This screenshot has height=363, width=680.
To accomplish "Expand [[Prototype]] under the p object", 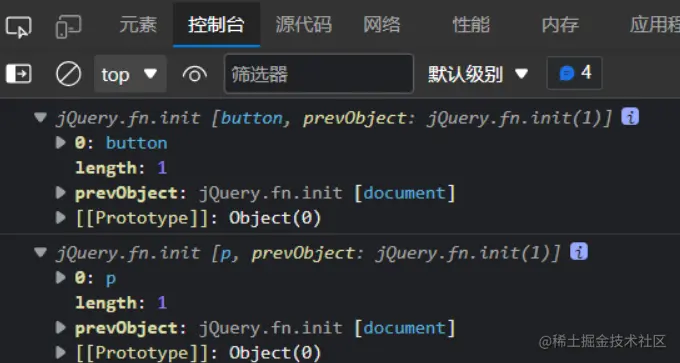I will click(x=61, y=352).
